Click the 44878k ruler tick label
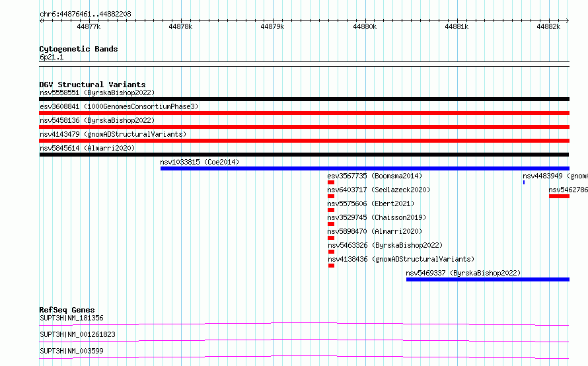The width and height of the screenshot is (588, 366). pyautogui.click(x=180, y=26)
